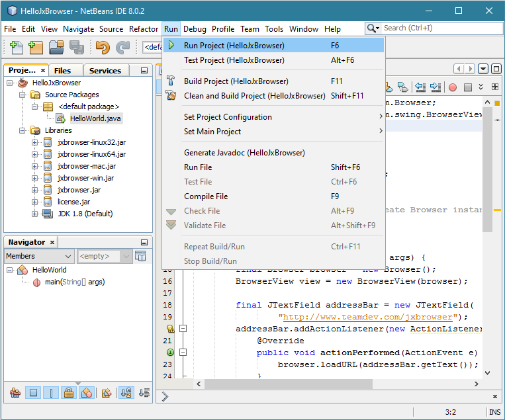Click the shift line right icon

[436, 87]
